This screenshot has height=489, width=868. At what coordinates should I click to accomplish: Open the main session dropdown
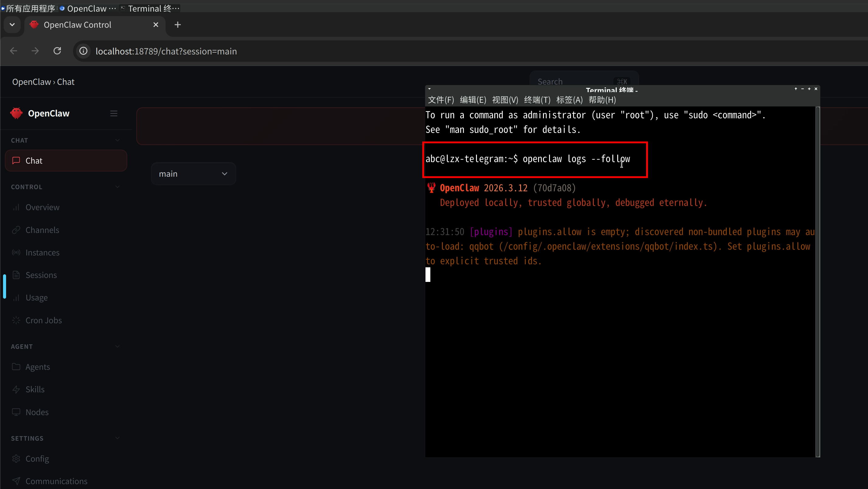click(194, 174)
